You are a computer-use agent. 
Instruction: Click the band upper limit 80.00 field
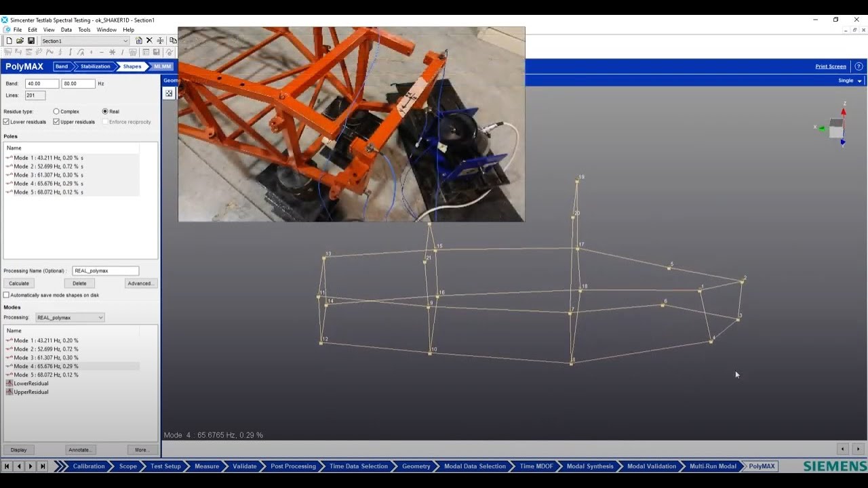coord(78,83)
